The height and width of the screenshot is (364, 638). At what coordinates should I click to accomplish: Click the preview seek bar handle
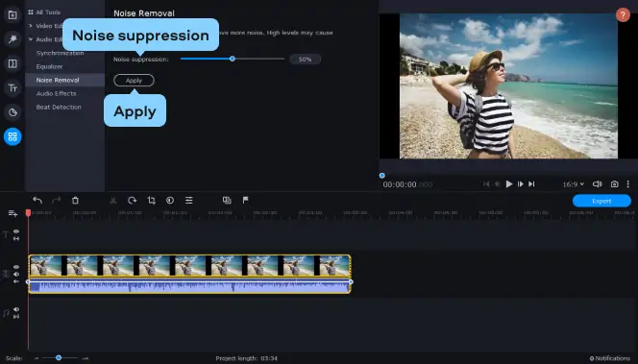[382, 176]
